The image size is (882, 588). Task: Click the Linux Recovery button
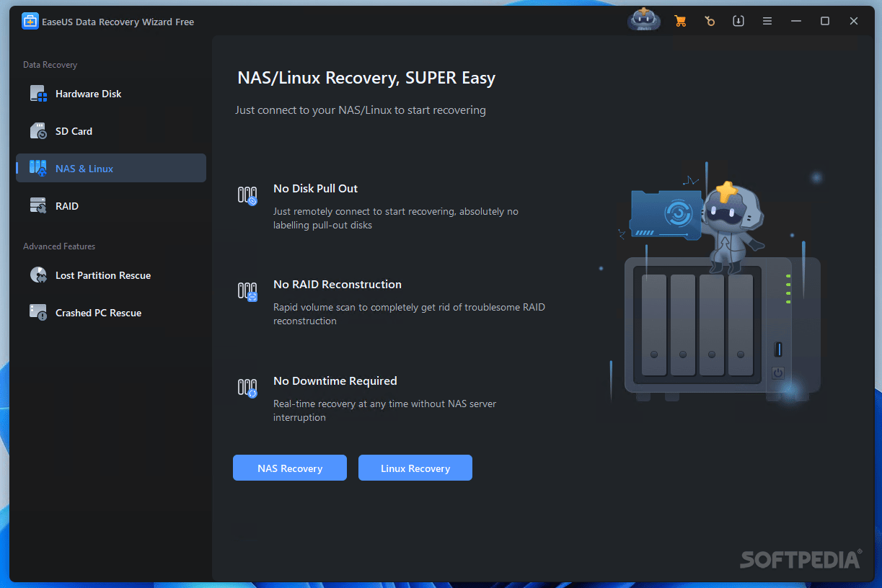click(415, 468)
